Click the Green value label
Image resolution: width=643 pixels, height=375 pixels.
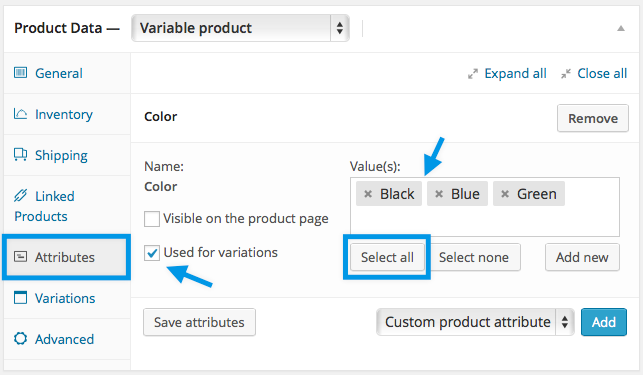(537, 194)
